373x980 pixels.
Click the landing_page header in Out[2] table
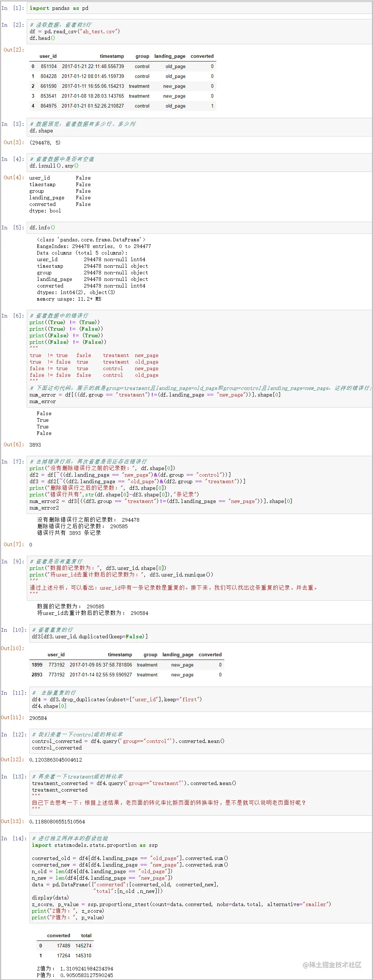click(170, 56)
